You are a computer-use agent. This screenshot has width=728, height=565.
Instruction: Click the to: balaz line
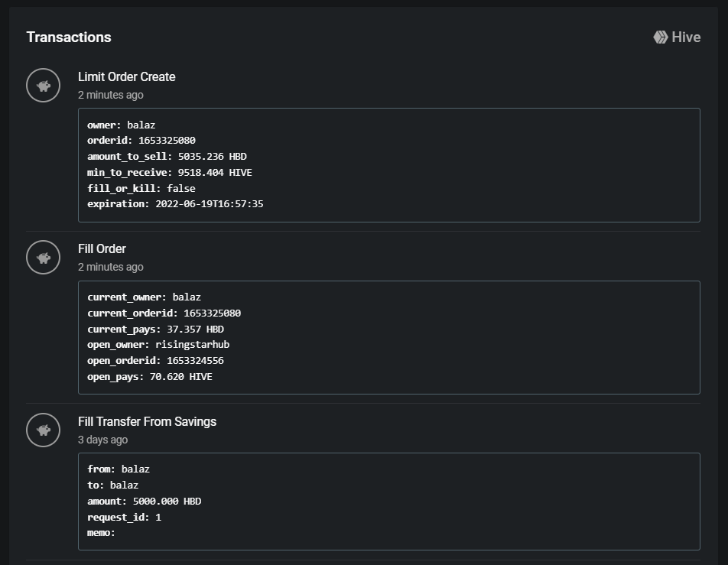coord(113,485)
